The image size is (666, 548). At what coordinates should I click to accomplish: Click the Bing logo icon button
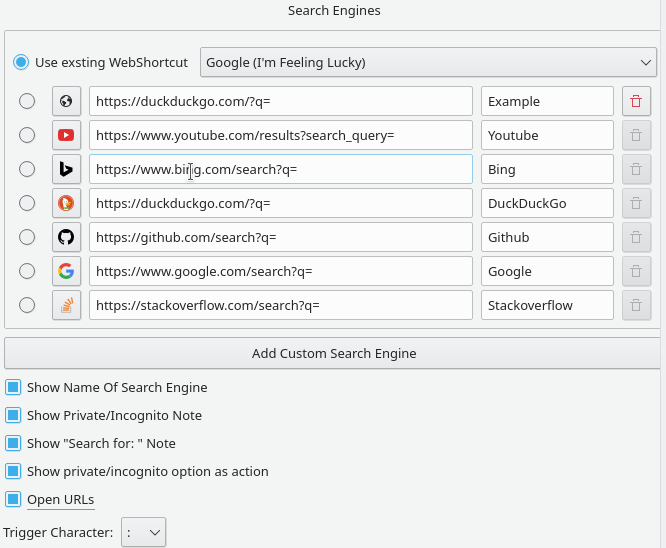(66, 169)
